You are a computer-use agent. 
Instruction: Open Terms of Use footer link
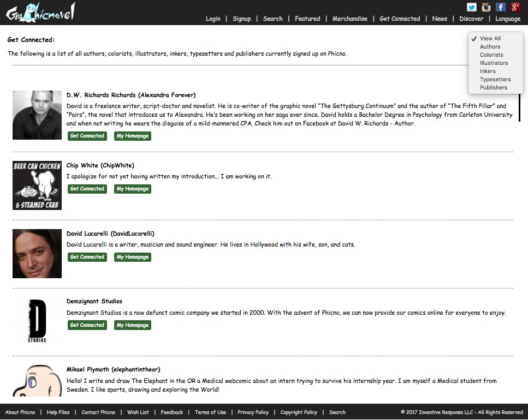[x=210, y=412]
